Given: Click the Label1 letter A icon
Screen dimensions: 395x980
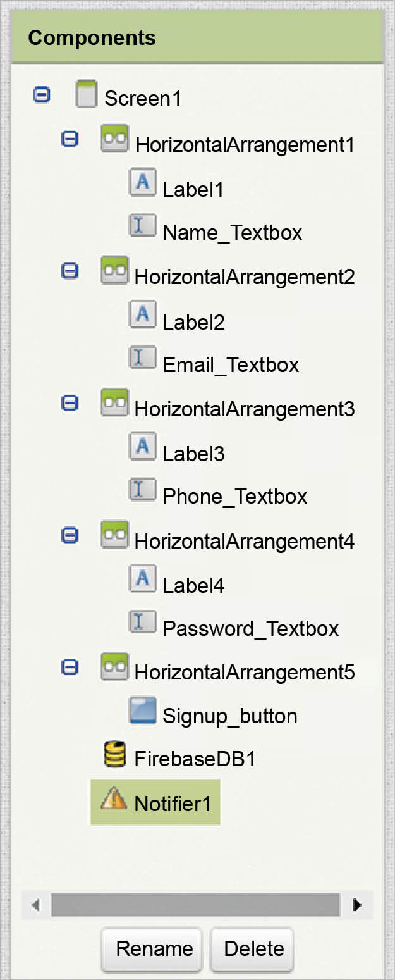Looking at the screenshot, I should coord(142,183).
